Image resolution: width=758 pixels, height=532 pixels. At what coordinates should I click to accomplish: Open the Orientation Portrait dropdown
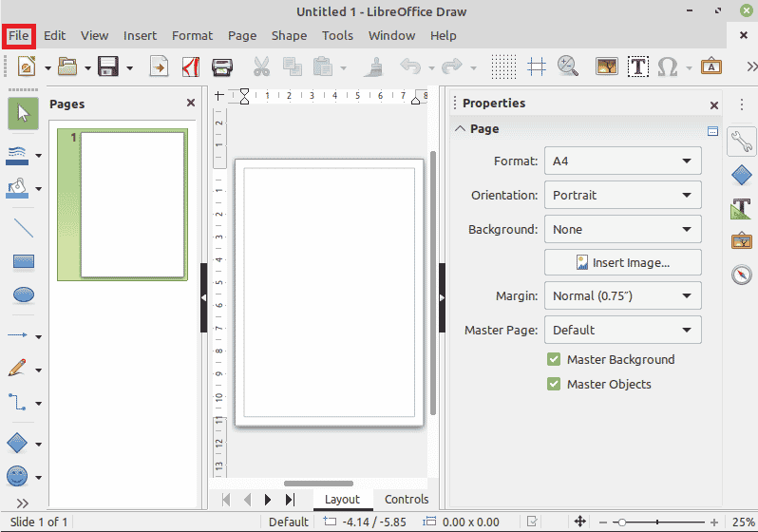pyautogui.click(x=623, y=195)
